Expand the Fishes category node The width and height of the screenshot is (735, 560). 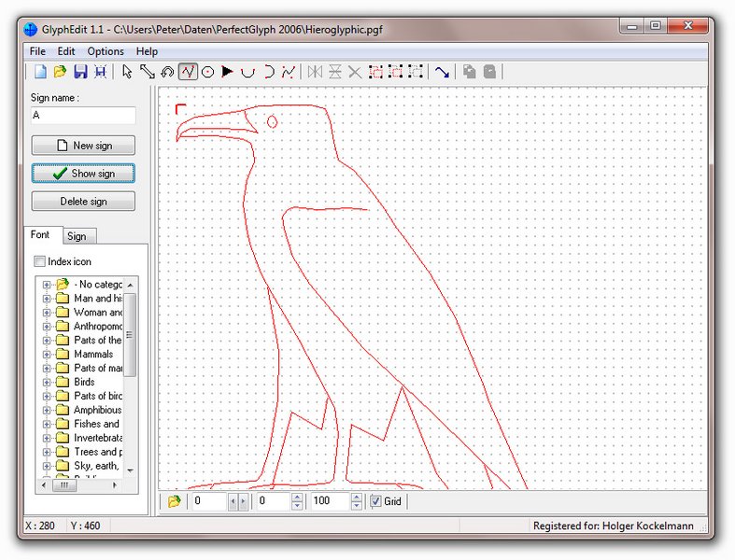(47, 425)
